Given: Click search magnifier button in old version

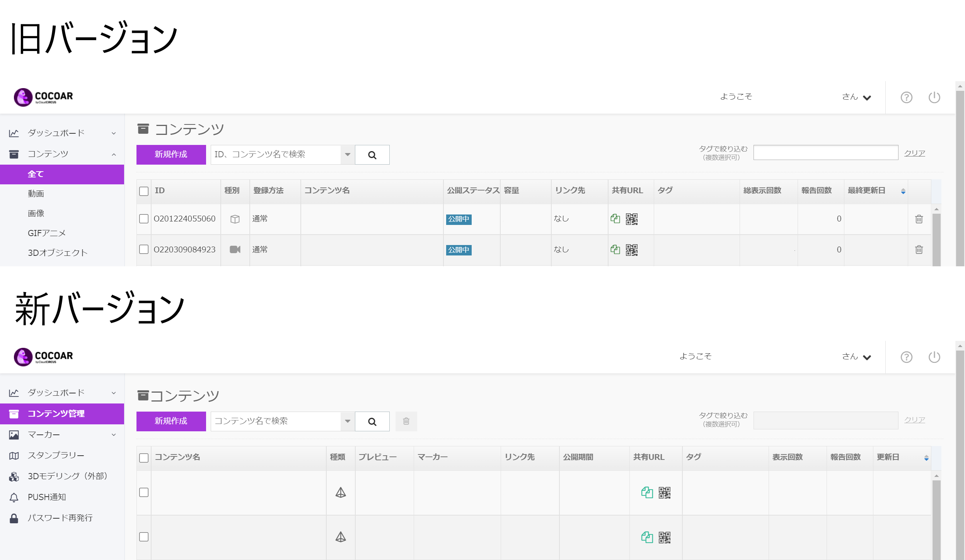Looking at the screenshot, I should click(x=372, y=155).
